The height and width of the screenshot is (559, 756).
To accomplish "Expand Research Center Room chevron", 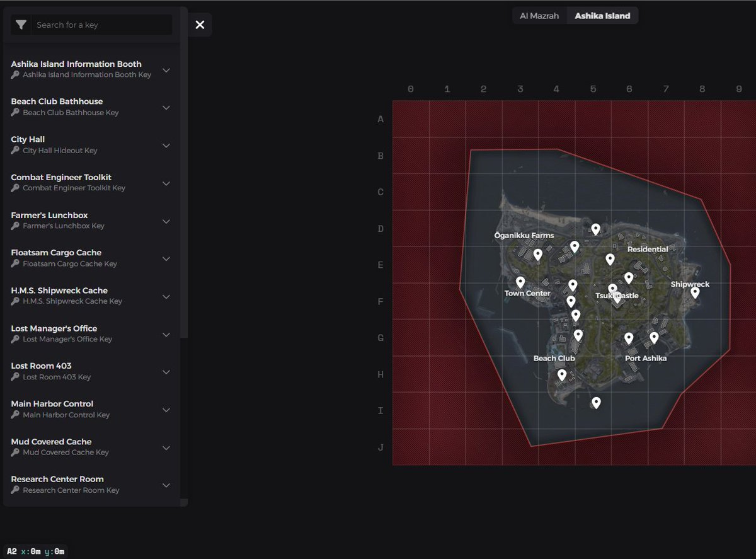I will point(166,485).
